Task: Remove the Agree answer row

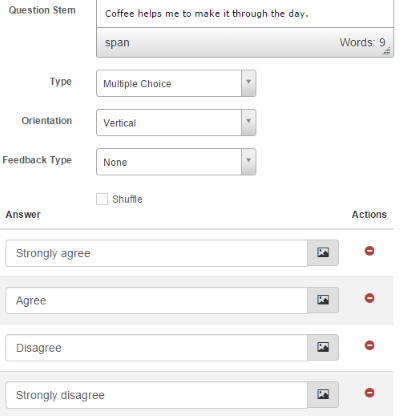Action: tap(369, 298)
